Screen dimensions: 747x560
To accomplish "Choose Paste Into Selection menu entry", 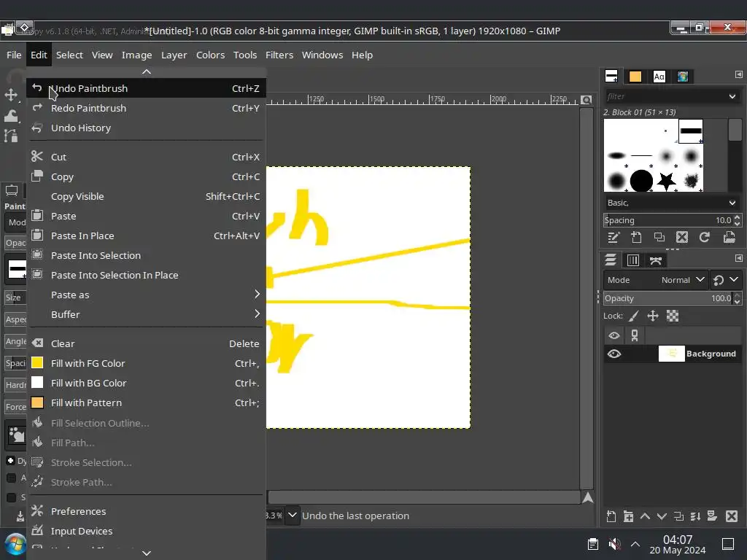I will pos(146,255).
